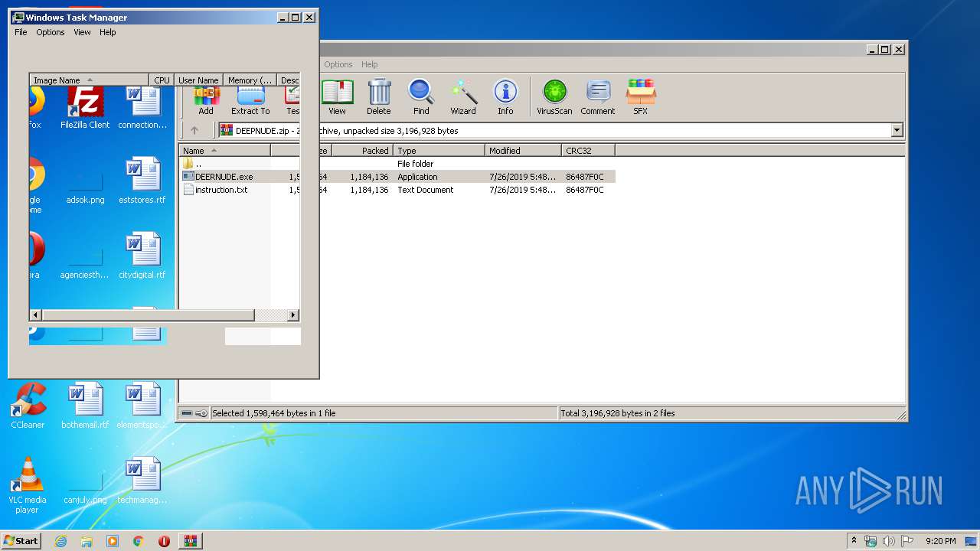Select CCleaner desktop shortcut
Viewport: 980px width, 551px height.
28,406
